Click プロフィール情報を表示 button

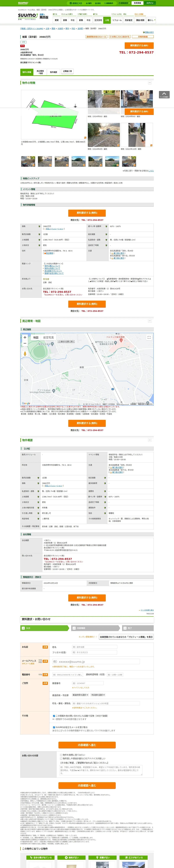(126, 637)
